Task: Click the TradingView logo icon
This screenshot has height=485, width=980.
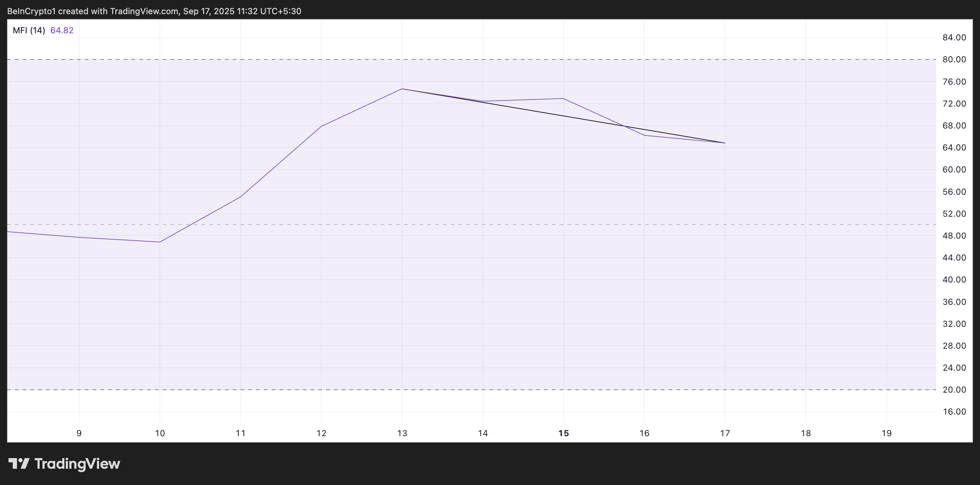Action: [19, 463]
